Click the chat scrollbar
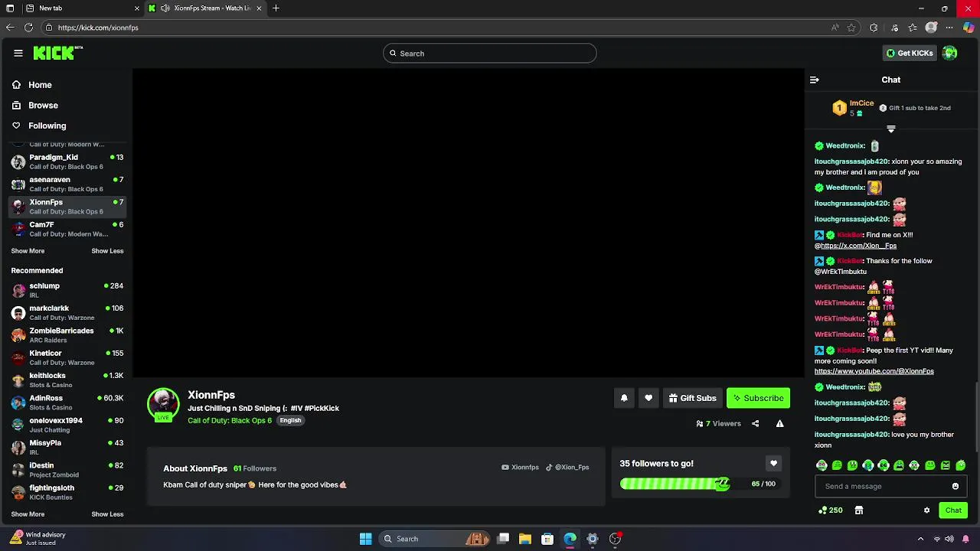 (976, 416)
